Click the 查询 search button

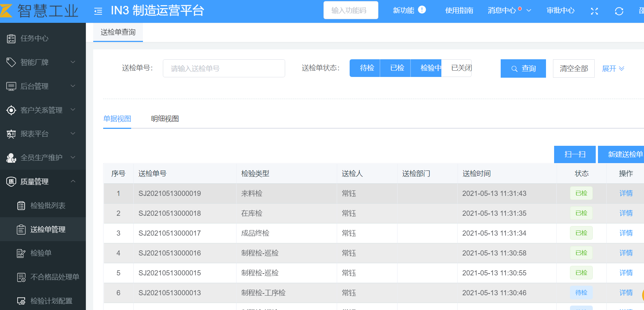[x=523, y=68]
